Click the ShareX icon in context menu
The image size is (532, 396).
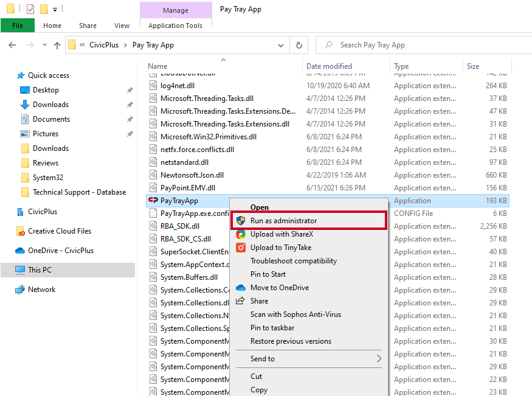[x=241, y=234]
